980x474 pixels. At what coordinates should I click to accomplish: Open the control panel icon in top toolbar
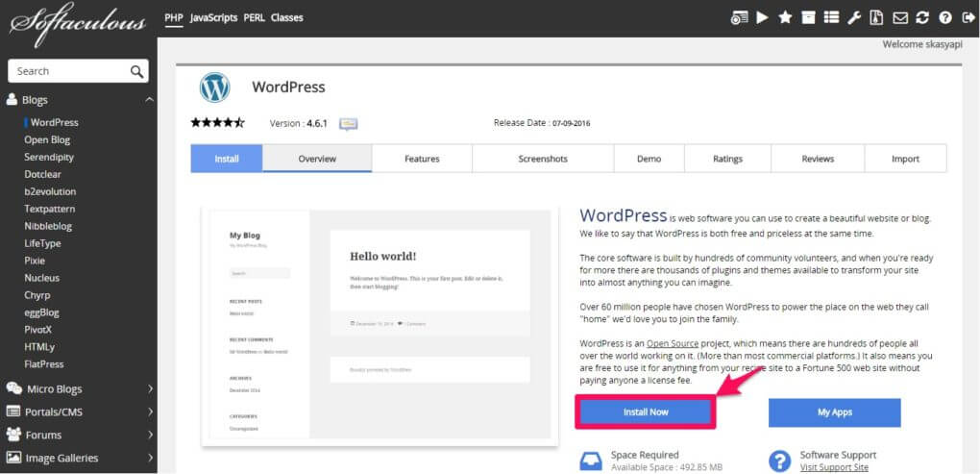740,17
